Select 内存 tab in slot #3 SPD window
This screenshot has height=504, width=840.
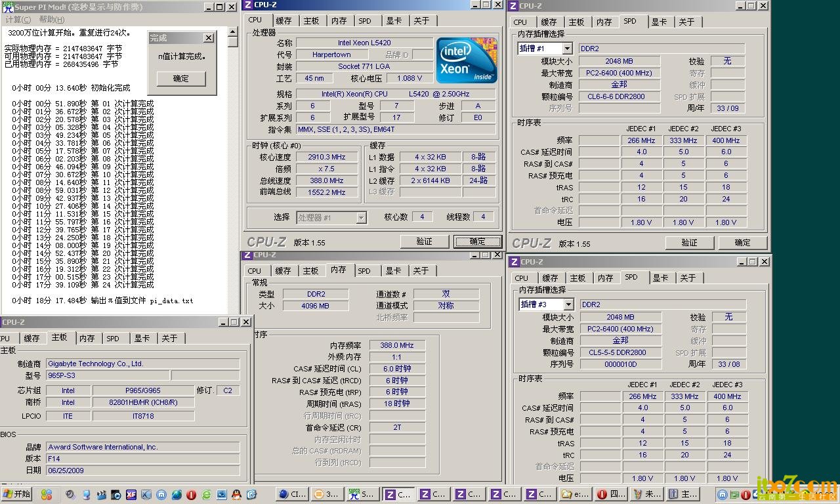click(x=605, y=278)
